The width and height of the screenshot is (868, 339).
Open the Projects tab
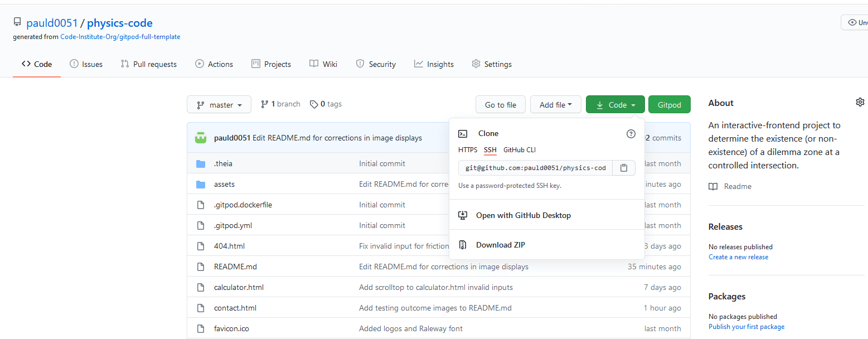click(x=271, y=64)
